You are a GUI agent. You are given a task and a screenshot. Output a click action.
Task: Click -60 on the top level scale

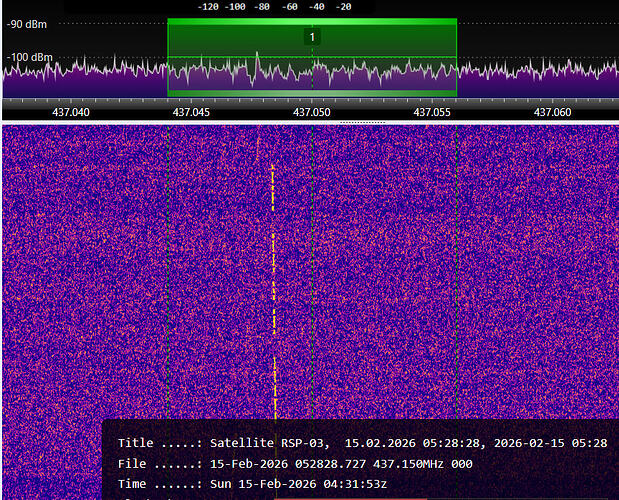(x=289, y=6)
